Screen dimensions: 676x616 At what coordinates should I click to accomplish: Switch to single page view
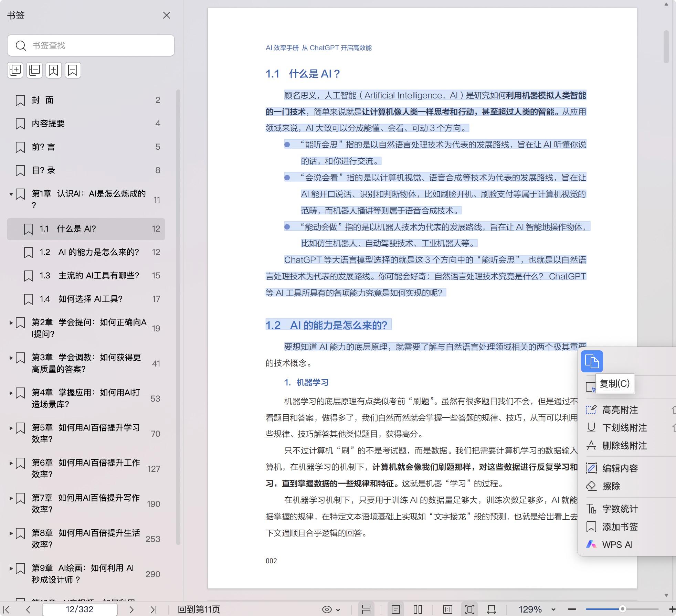(x=396, y=609)
